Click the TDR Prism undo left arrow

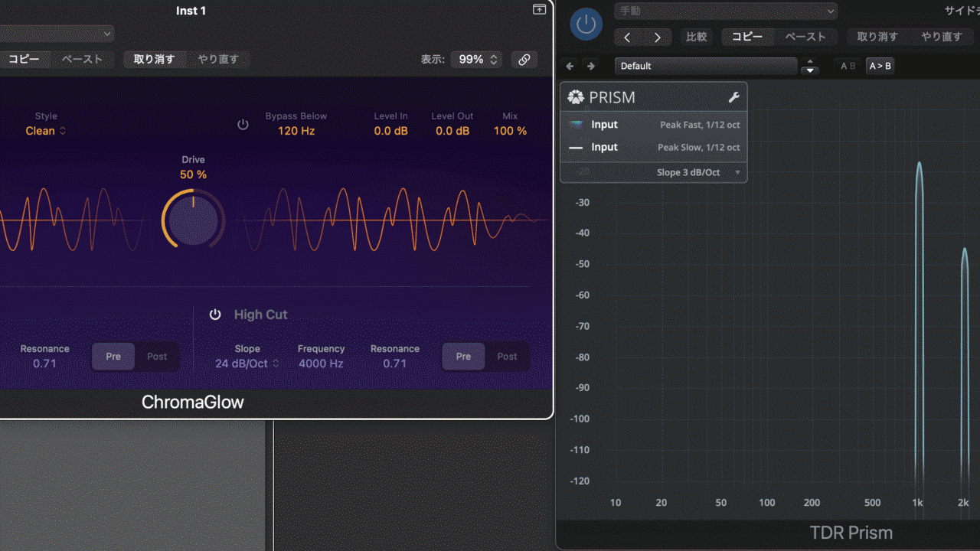point(570,67)
